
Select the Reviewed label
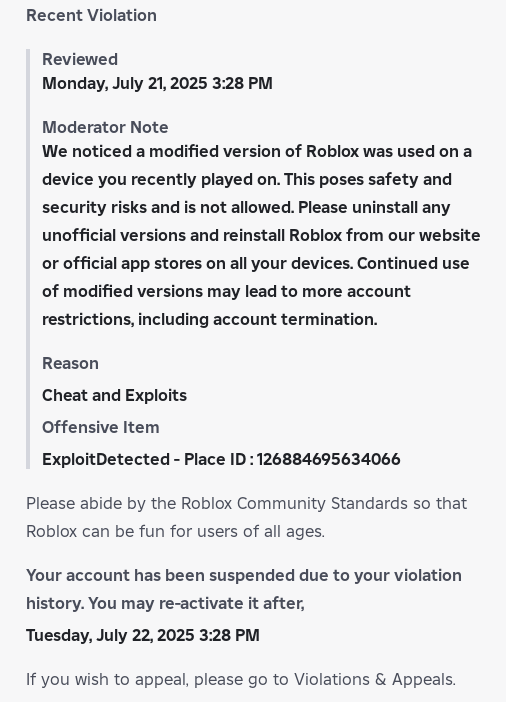(80, 60)
